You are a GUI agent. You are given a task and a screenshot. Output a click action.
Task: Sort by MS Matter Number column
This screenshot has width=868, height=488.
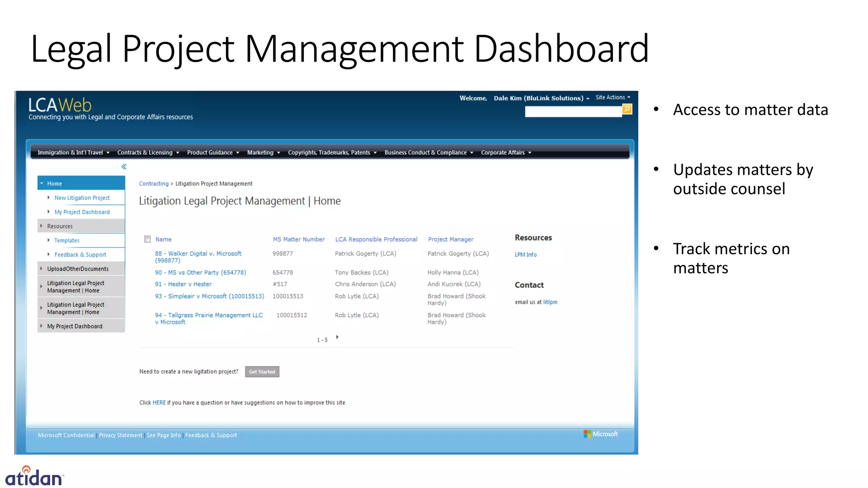299,239
